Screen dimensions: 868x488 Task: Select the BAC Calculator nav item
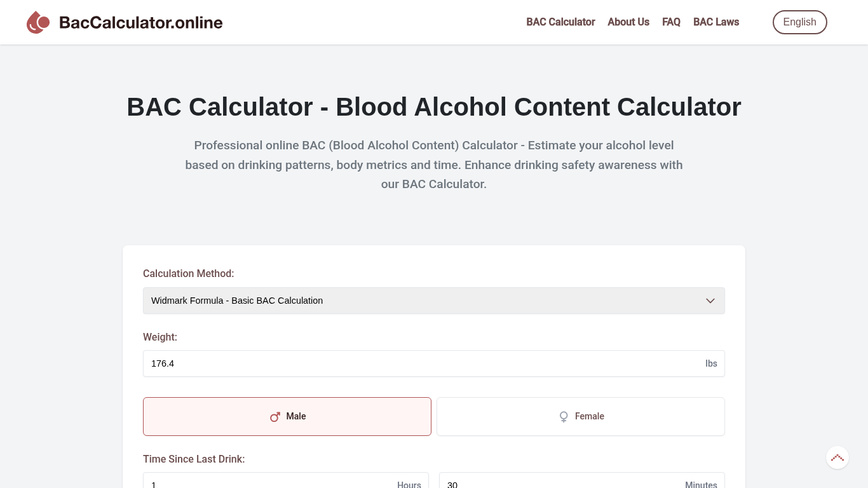point(560,22)
